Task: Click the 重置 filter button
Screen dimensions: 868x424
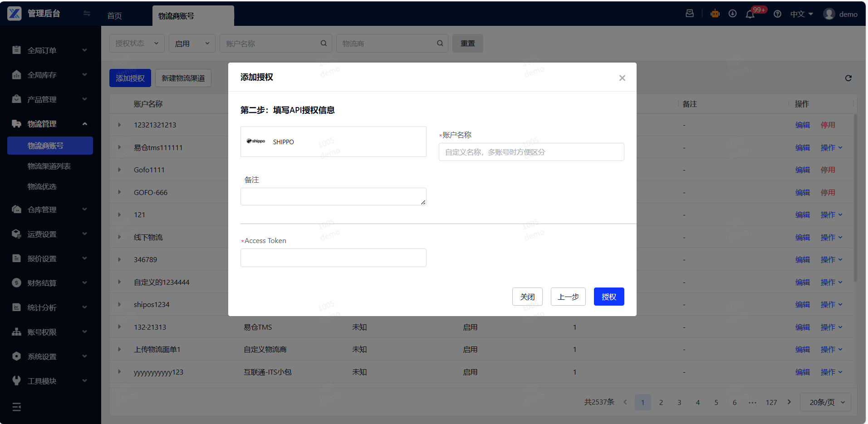Action: pos(468,44)
